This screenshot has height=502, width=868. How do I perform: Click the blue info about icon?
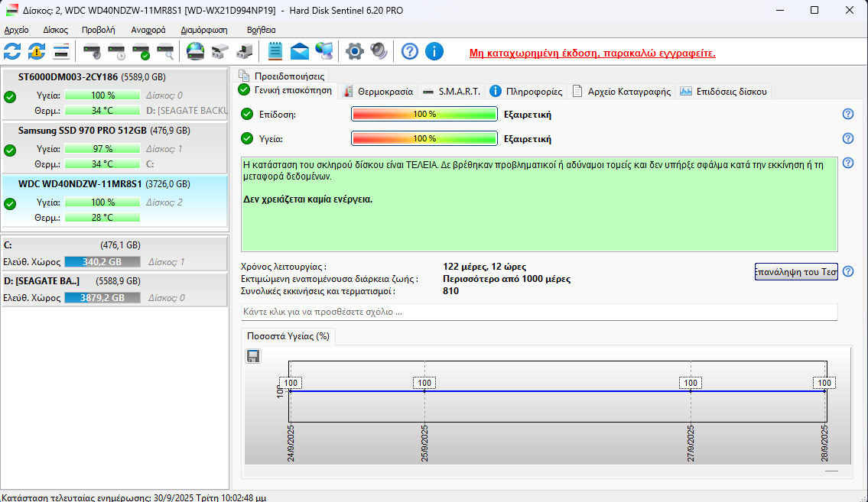[x=434, y=51]
